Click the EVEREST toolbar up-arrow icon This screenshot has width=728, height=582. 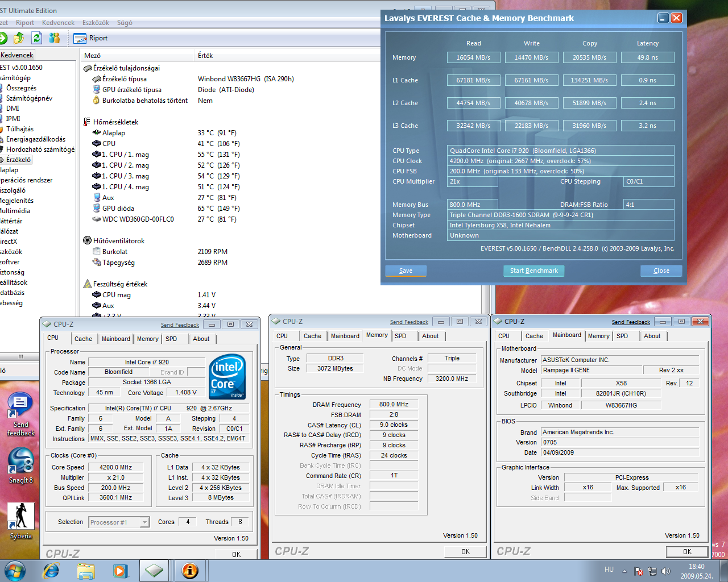tap(19, 38)
